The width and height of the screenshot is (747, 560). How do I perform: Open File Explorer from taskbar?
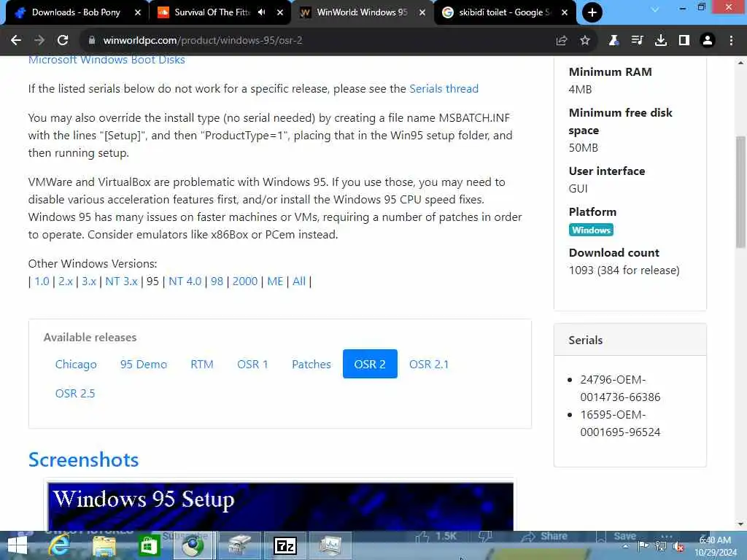[104, 545]
